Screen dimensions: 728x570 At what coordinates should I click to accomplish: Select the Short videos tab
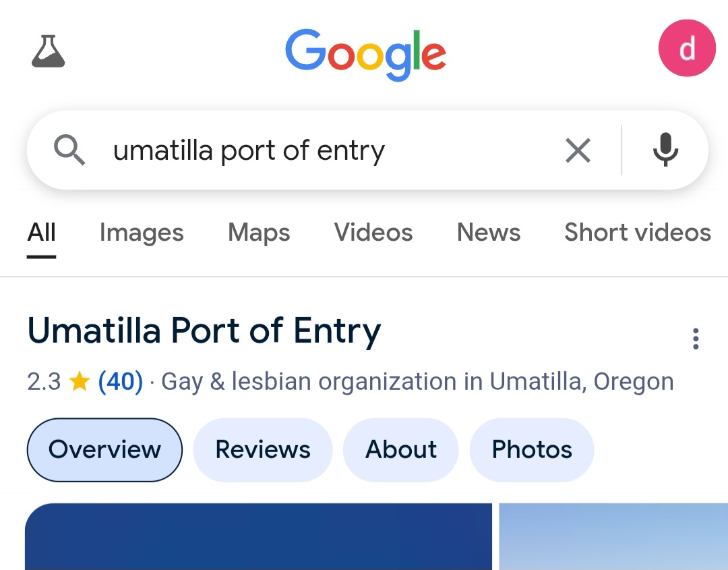638,233
